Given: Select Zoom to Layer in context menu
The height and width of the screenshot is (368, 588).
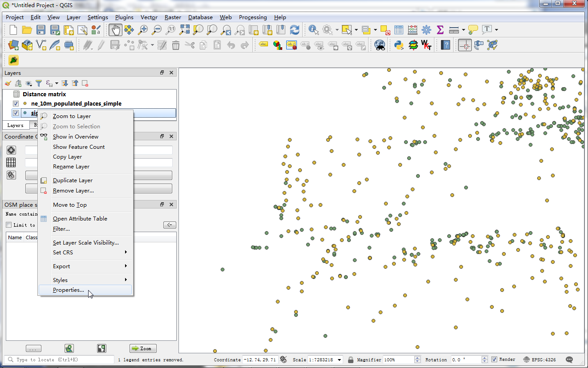Looking at the screenshot, I should coord(85,116).
